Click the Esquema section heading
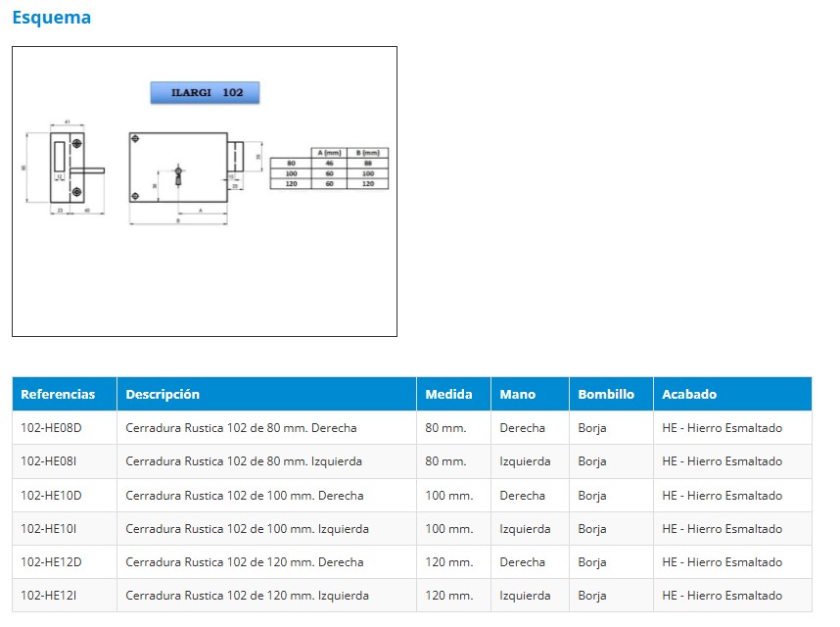This screenshot has height=627, width=840. coord(51,18)
